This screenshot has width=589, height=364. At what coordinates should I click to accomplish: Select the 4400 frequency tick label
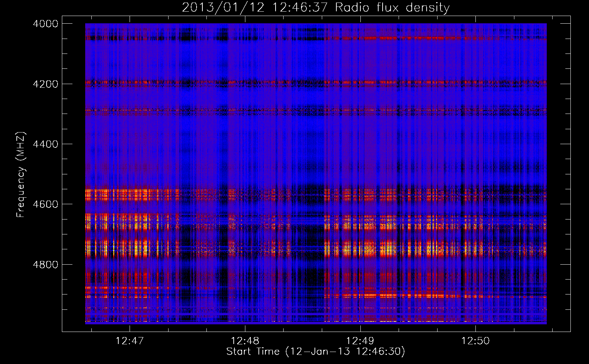tap(46, 144)
